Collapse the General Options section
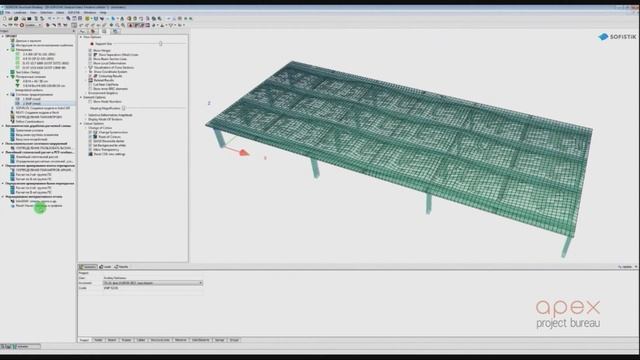640x360 pixels. coord(81,98)
